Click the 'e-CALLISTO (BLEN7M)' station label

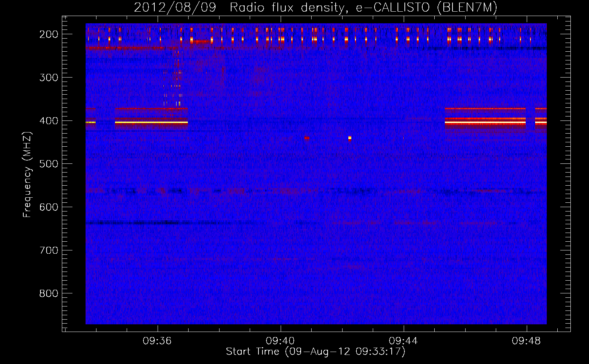(426, 7)
